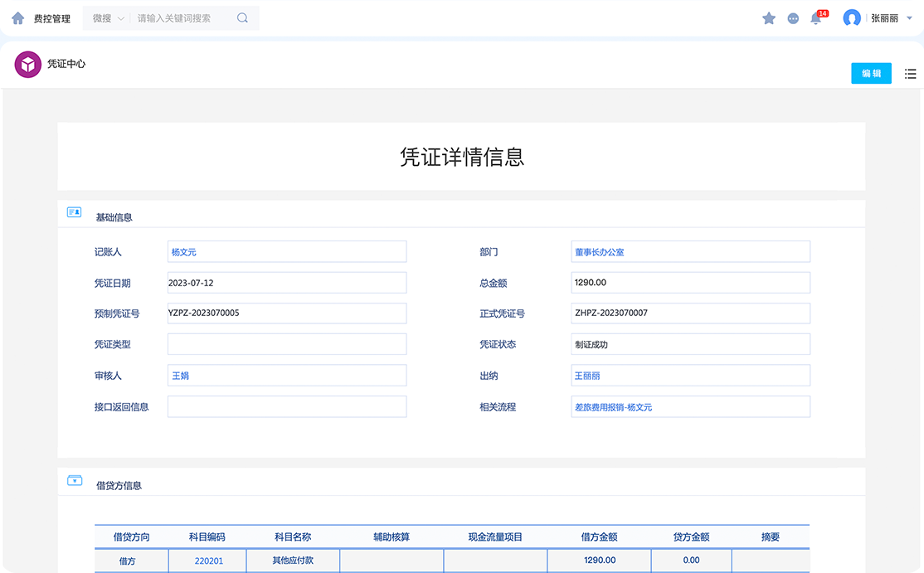Open 差旅费用报销-杨文元 related workflow link
The width and height of the screenshot is (924, 573).
[613, 407]
